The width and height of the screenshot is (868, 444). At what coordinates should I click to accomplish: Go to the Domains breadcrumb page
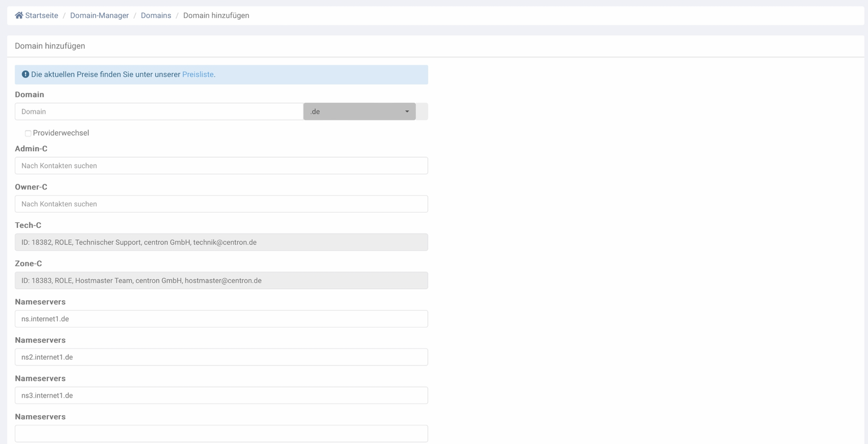[x=156, y=16]
